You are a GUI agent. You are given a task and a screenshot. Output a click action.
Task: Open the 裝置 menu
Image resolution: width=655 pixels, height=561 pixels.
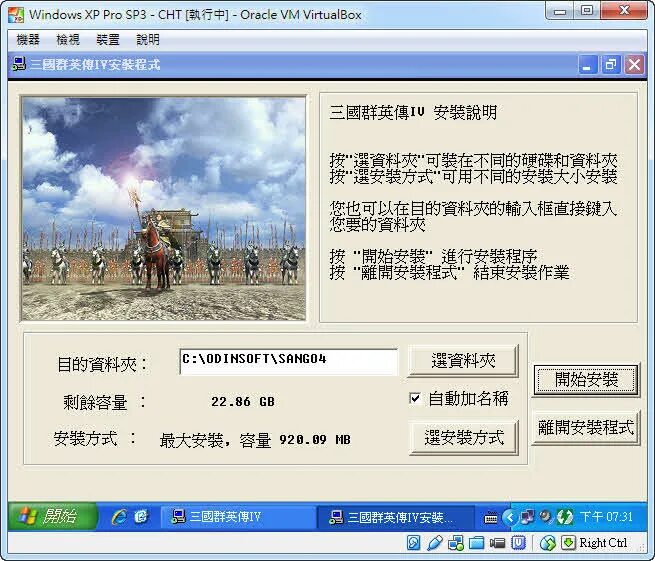click(x=108, y=40)
